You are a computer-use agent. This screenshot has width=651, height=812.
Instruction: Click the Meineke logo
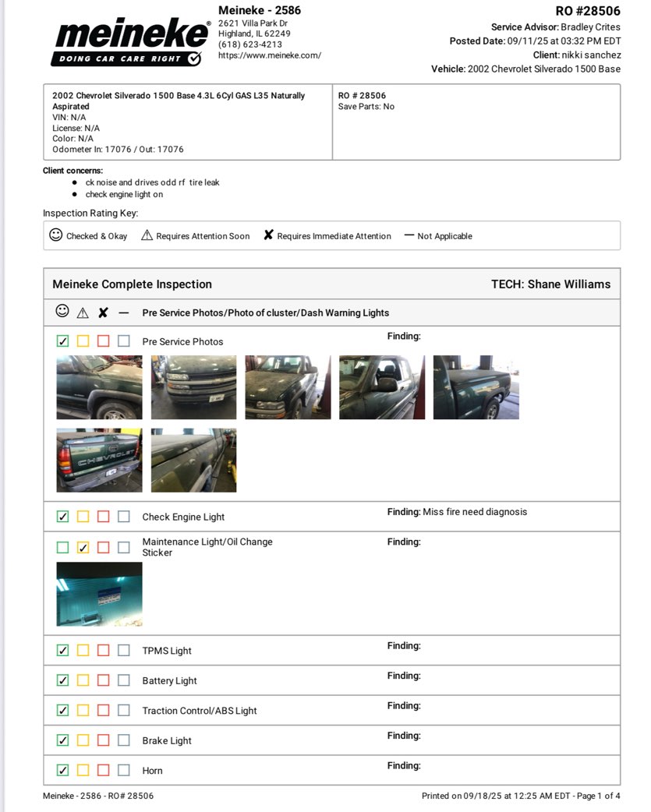(129, 41)
